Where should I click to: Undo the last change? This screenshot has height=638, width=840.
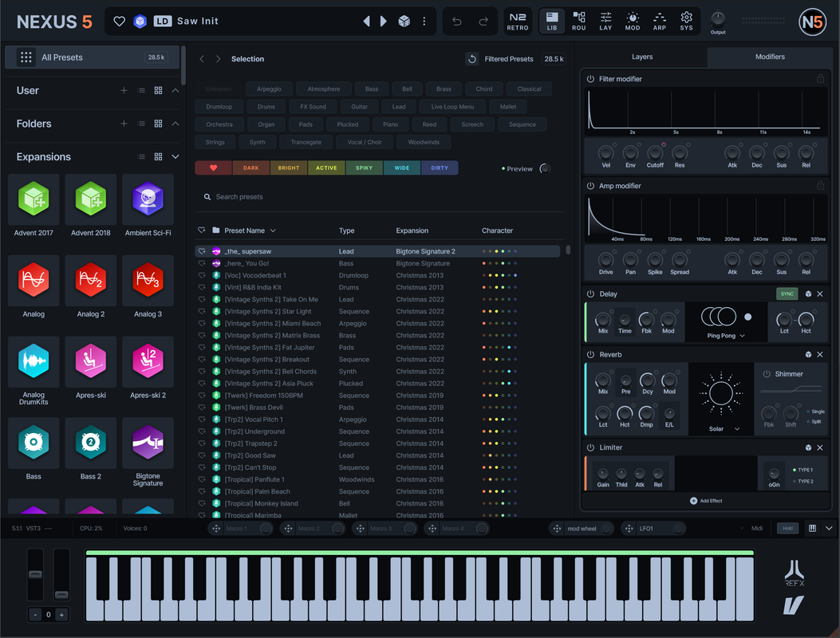(457, 22)
